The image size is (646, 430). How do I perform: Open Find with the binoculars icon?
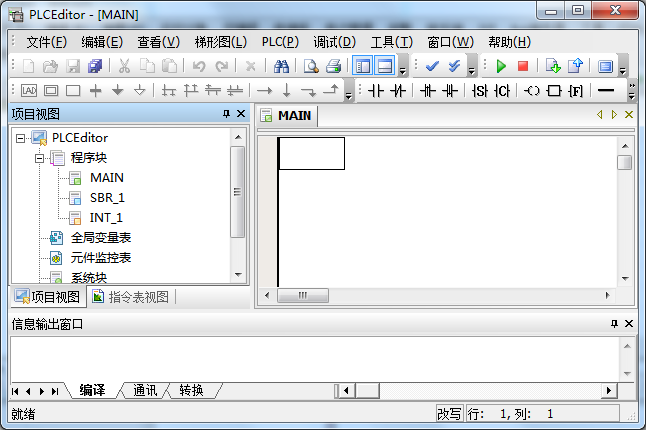[x=281, y=66]
